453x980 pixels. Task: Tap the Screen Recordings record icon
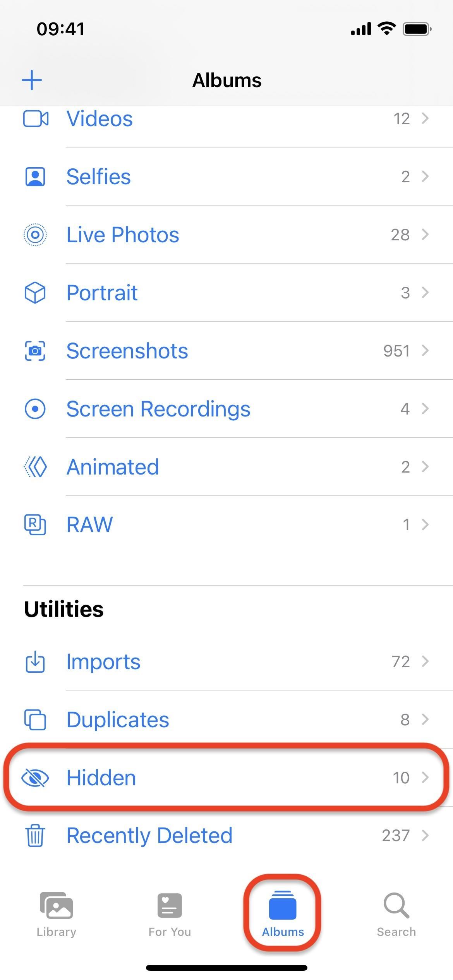pos(35,409)
